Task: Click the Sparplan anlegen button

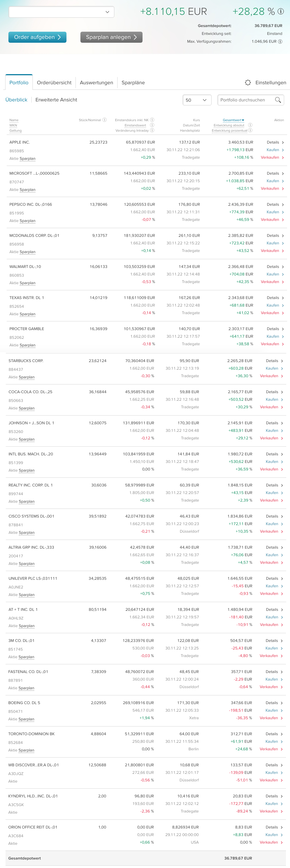Action: (x=111, y=37)
